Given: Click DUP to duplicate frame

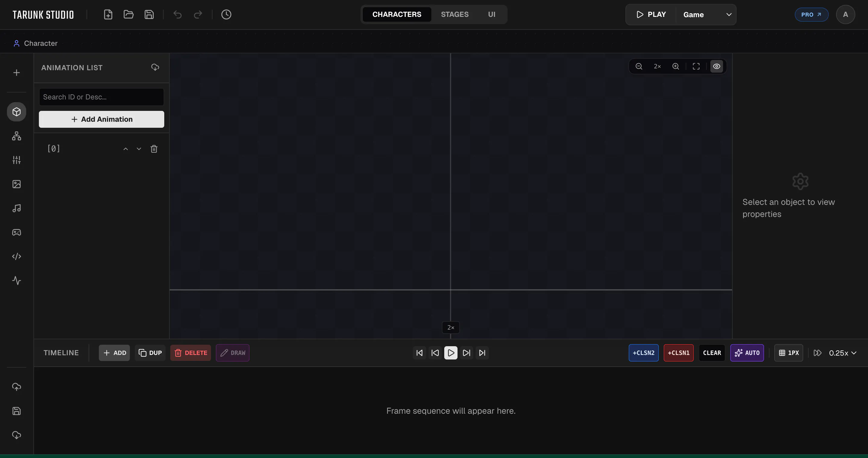Looking at the screenshot, I should click(150, 353).
